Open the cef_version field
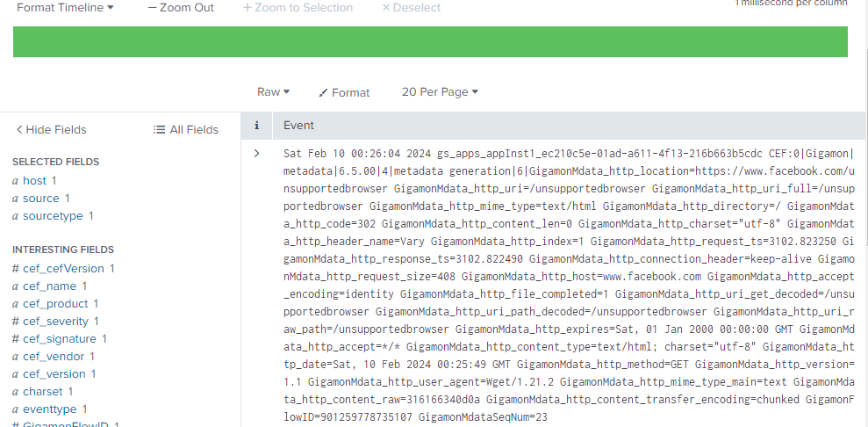The width and height of the screenshot is (868, 427). pos(54,374)
